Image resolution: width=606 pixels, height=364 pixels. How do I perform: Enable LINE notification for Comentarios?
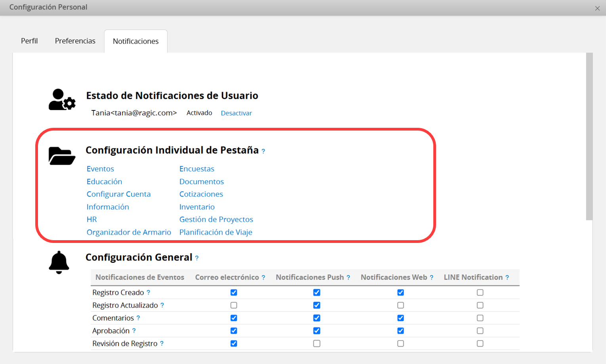click(x=480, y=318)
